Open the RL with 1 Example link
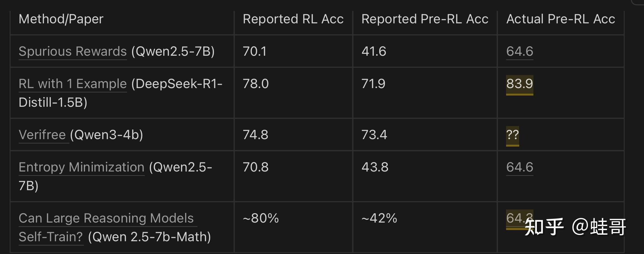This screenshot has width=644, height=254. point(73,84)
